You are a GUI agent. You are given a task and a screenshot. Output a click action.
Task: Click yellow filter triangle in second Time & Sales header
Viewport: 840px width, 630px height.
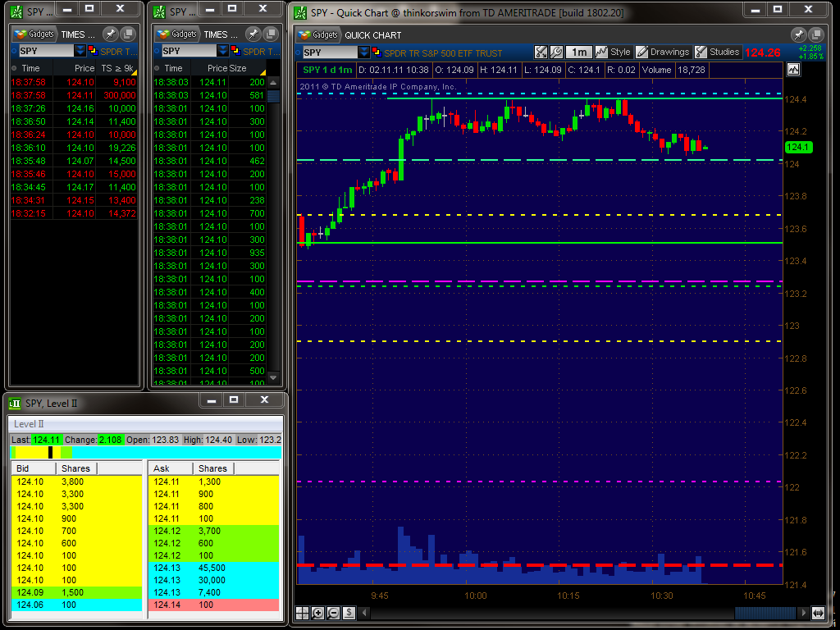pyautogui.click(x=262, y=72)
